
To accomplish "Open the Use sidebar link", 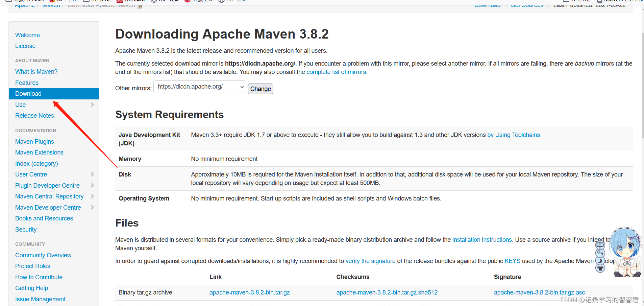I will click(x=20, y=105).
